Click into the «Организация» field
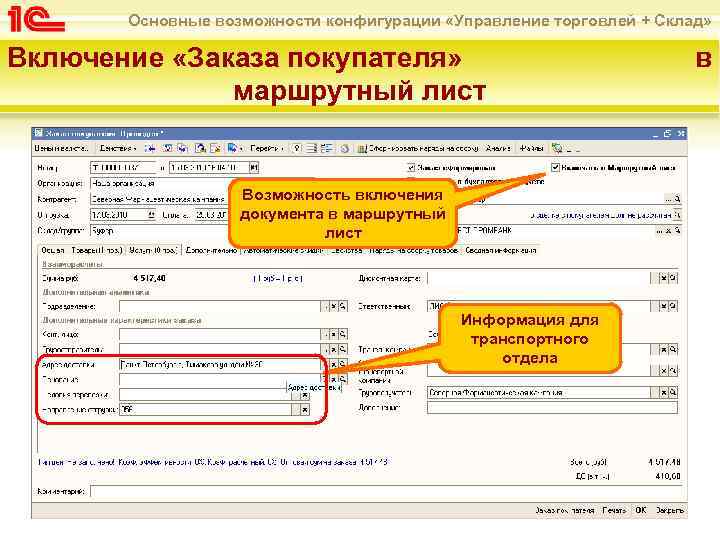Image resolution: width=720 pixels, height=540 pixels. pos(158,184)
